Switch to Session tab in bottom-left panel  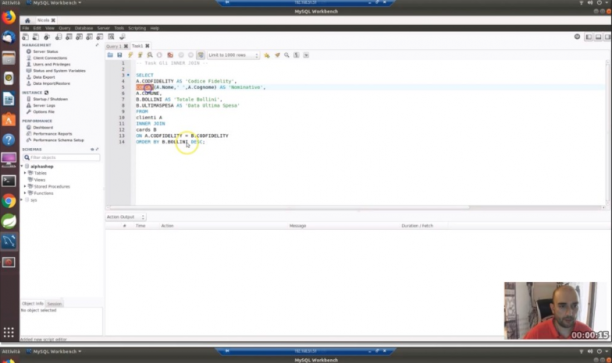54,304
